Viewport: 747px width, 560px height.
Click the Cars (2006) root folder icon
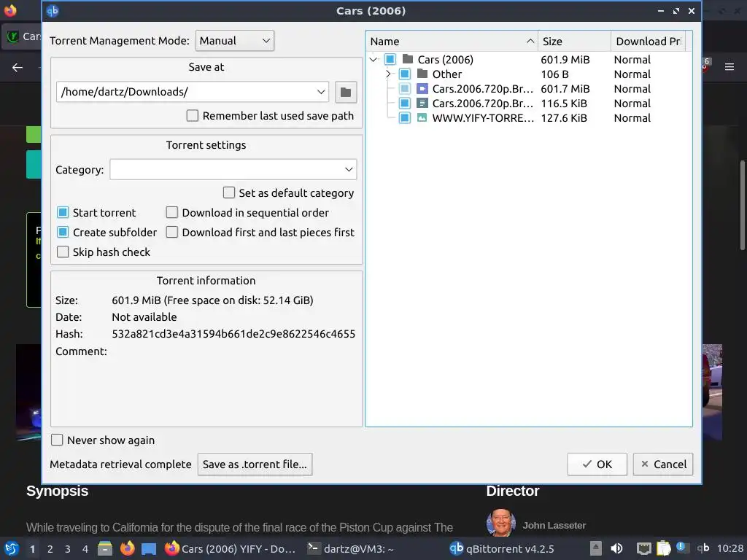(x=407, y=59)
